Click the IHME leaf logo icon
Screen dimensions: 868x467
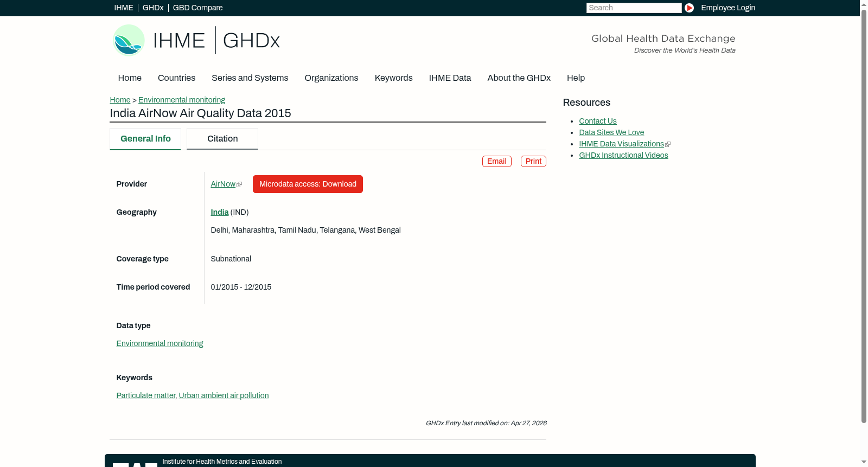coord(129,40)
